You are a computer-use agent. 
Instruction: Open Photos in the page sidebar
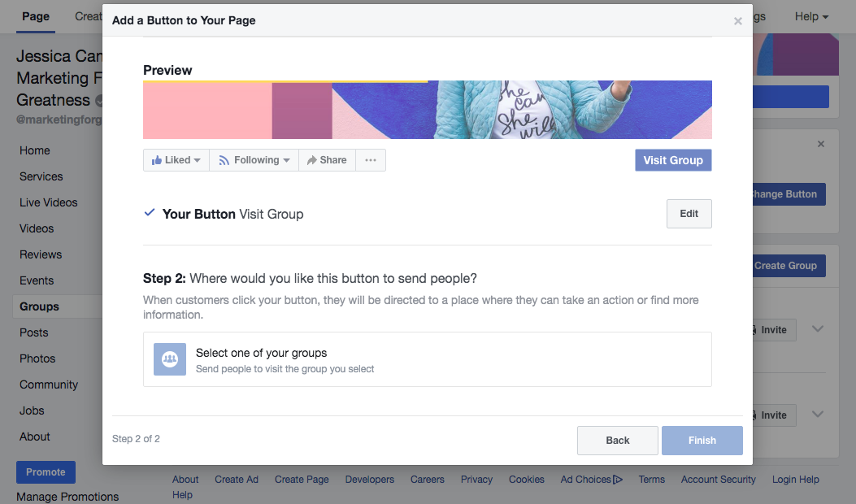click(x=37, y=358)
